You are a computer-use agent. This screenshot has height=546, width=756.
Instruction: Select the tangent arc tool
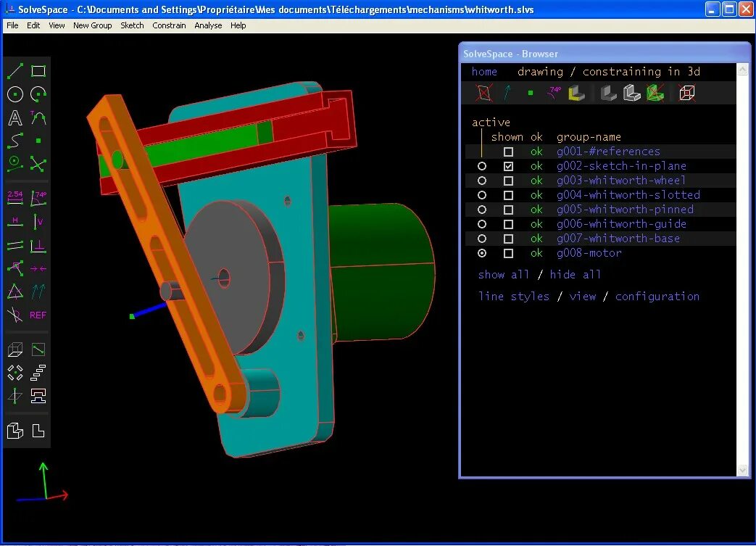[38, 117]
